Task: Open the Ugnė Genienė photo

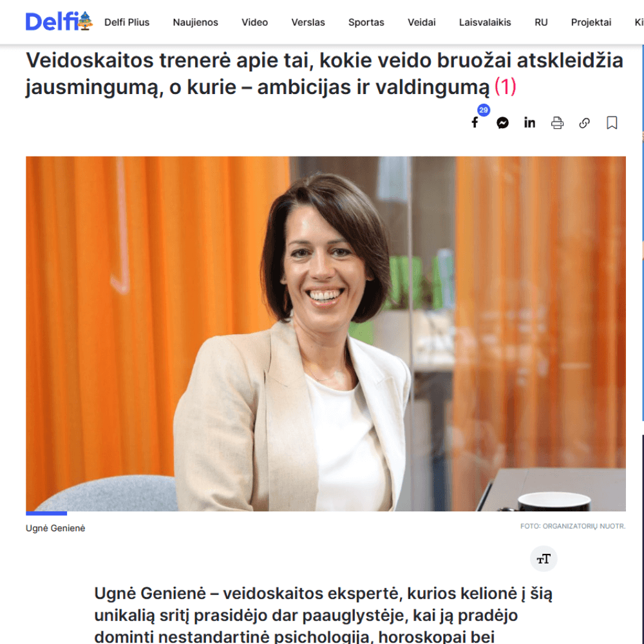Action: click(x=326, y=334)
